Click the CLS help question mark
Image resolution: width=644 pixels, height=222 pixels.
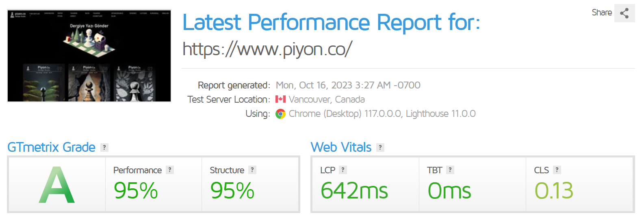coord(557,170)
